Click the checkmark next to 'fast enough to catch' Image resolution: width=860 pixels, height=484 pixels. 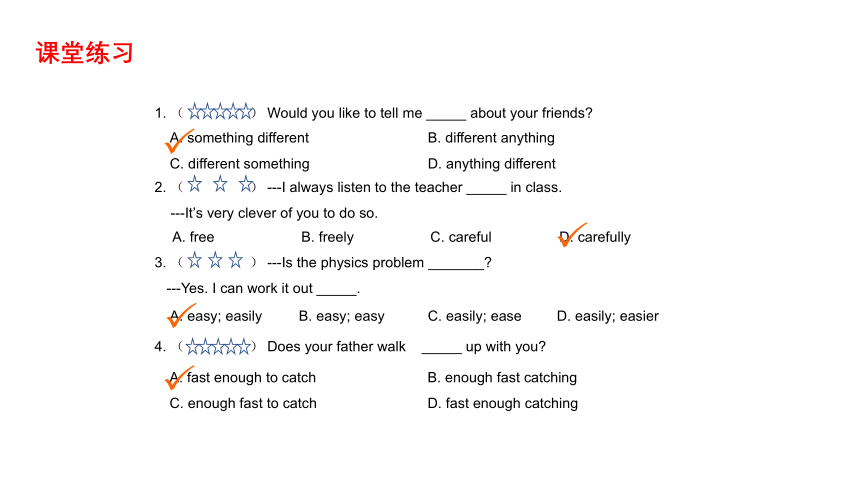(x=179, y=378)
